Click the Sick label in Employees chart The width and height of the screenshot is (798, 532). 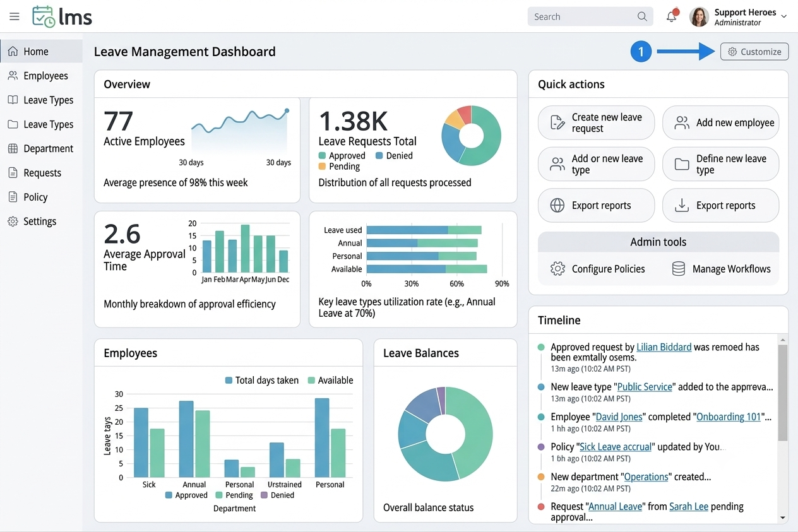(x=149, y=485)
